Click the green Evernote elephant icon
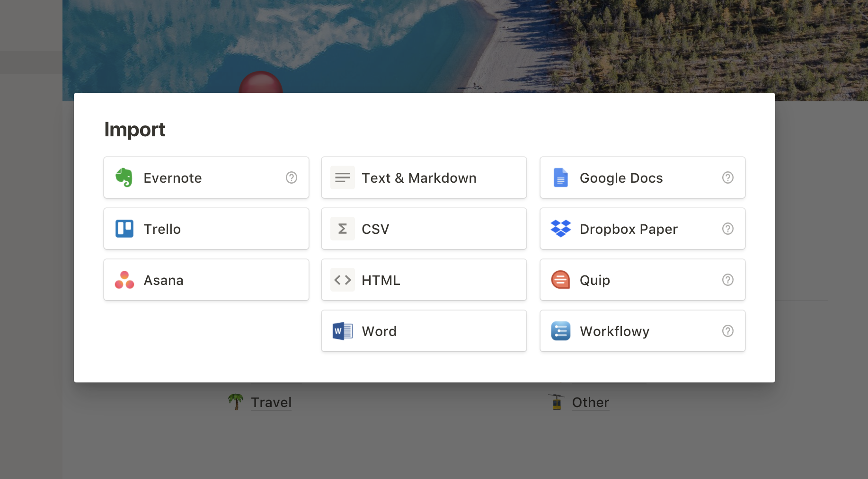Screen dimensions: 868x479 [x=124, y=177]
